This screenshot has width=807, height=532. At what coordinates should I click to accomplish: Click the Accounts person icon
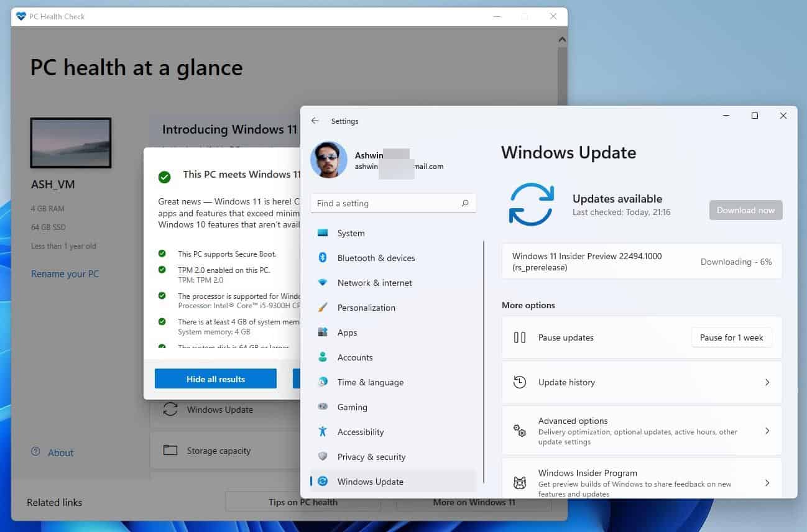coord(323,357)
